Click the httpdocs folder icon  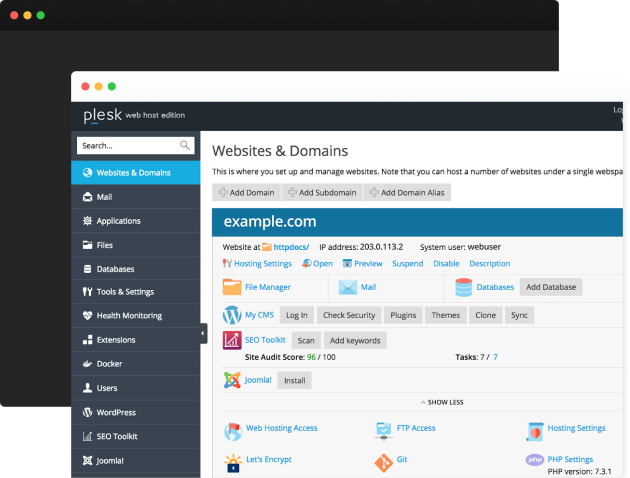click(267, 247)
